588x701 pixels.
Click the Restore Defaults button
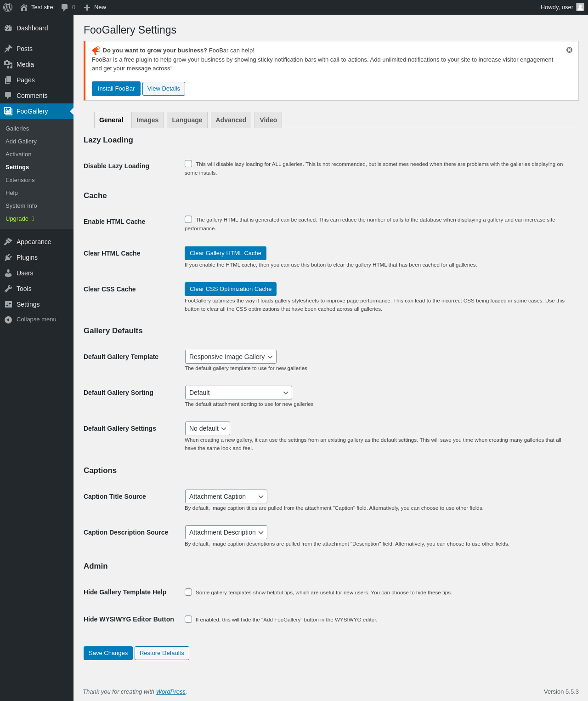point(162,653)
